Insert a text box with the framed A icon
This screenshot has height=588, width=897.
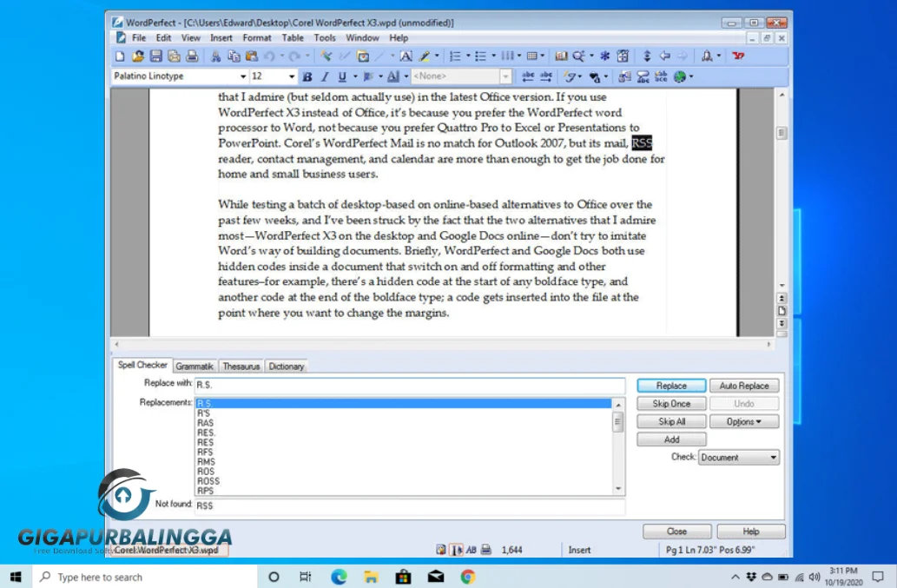pos(406,56)
